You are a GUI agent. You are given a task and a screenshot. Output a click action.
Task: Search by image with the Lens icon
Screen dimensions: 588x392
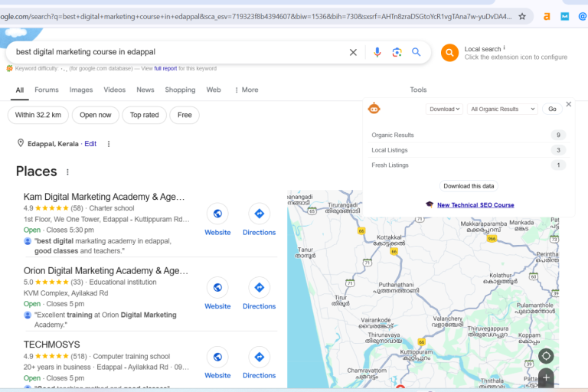pyautogui.click(x=397, y=52)
